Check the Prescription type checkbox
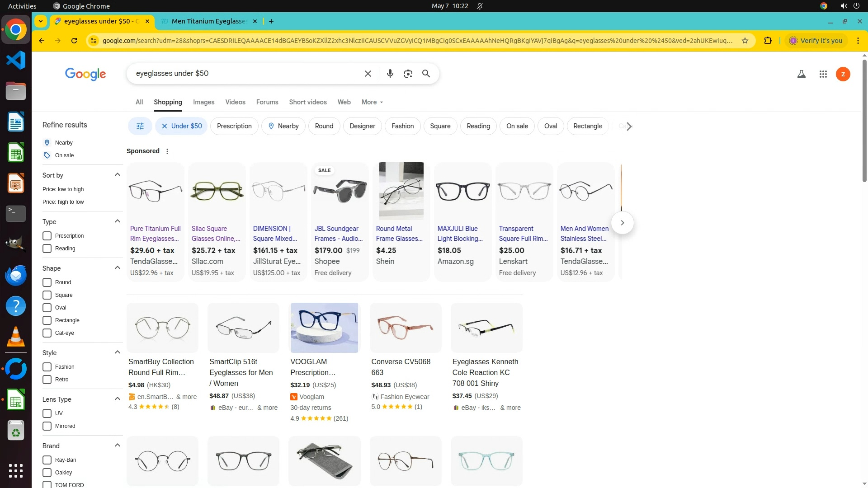The width and height of the screenshot is (868, 488). [x=47, y=236]
